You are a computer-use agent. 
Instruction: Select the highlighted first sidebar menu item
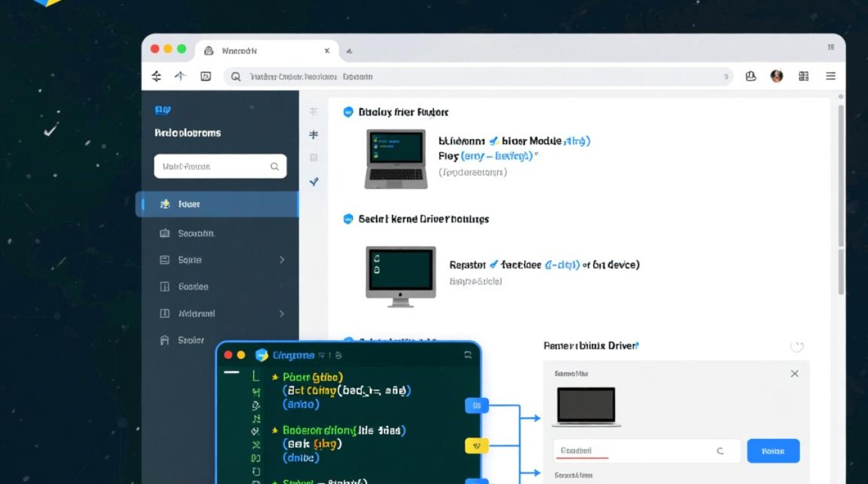pos(217,204)
